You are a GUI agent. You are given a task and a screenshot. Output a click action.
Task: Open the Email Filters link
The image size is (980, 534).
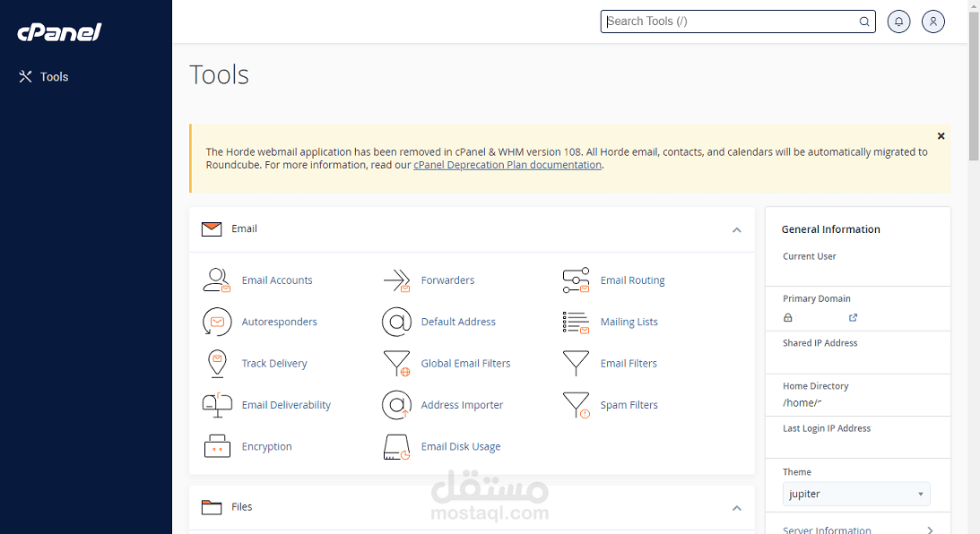(629, 364)
